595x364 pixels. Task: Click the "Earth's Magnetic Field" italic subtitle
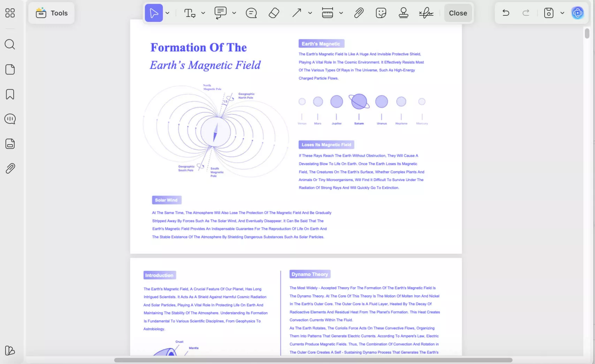(x=205, y=65)
